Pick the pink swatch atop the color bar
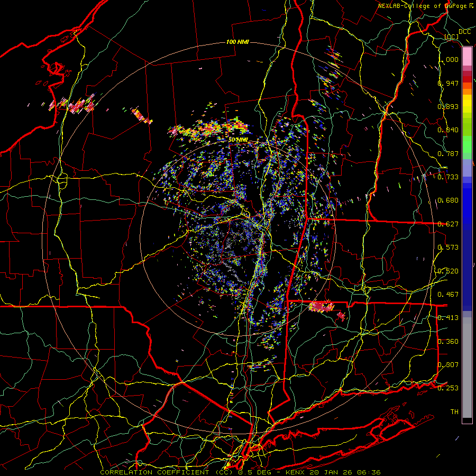Screen dimensions: 476x476 (x=467, y=57)
